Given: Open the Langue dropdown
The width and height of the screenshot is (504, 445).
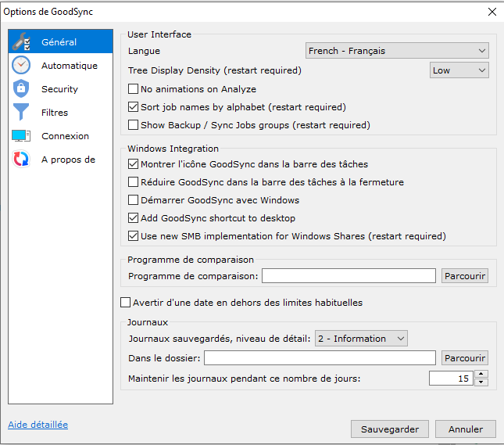Looking at the screenshot, I should [397, 51].
